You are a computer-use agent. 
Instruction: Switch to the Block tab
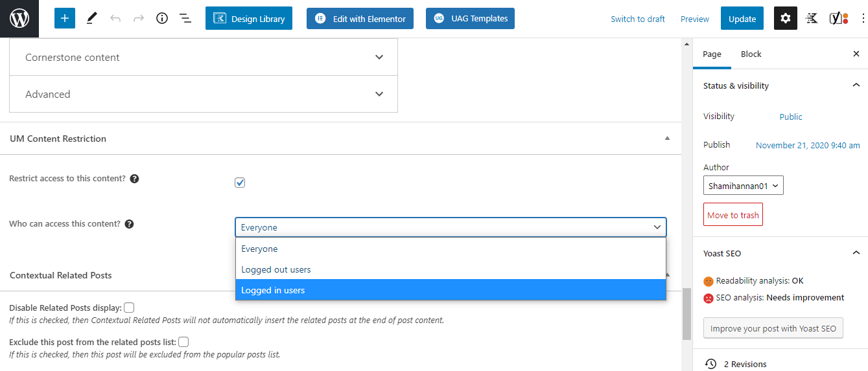[x=751, y=54]
